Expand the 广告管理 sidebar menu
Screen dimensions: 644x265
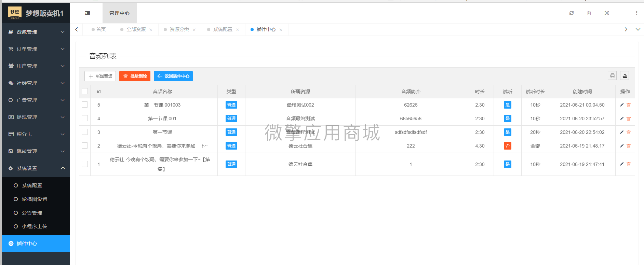[36, 100]
